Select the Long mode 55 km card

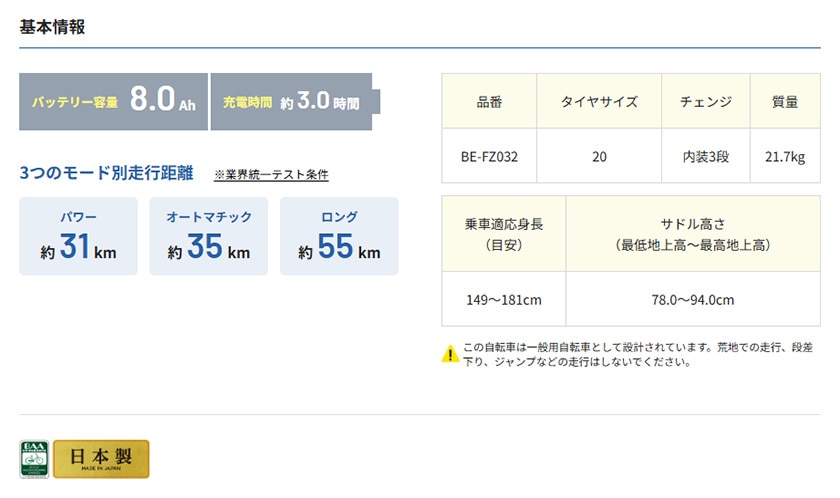(x=339, y=236)
